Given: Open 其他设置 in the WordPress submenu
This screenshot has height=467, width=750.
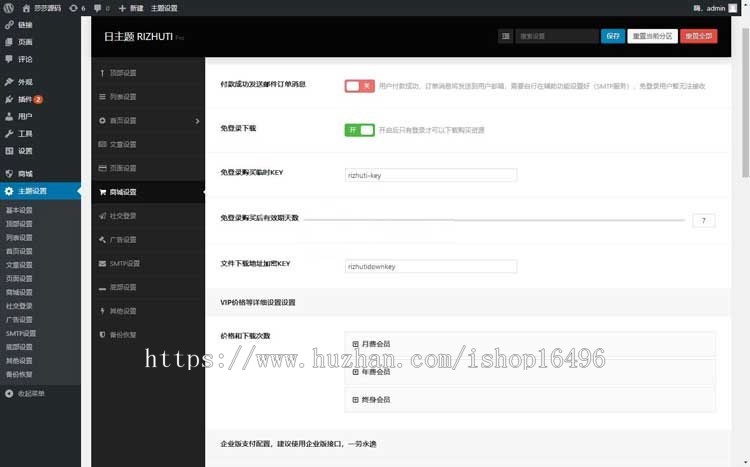Looking at the screenshot, I should [x=19, y=361].
